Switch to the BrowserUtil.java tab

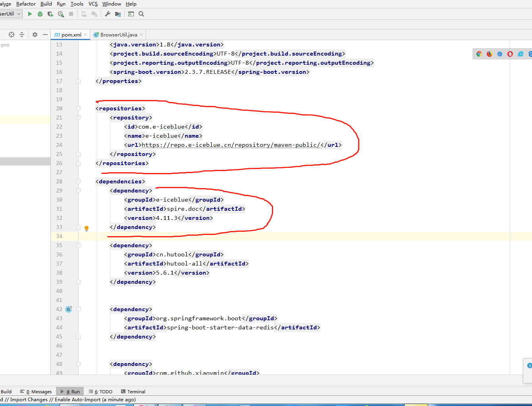pos(115,35)
